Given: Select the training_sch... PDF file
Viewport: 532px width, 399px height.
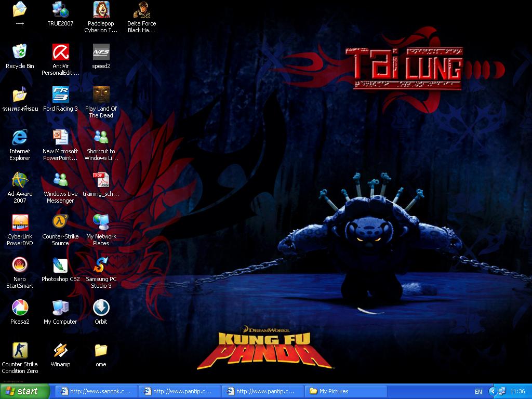Looking at the screenshot, I should [x=101, y=180].
